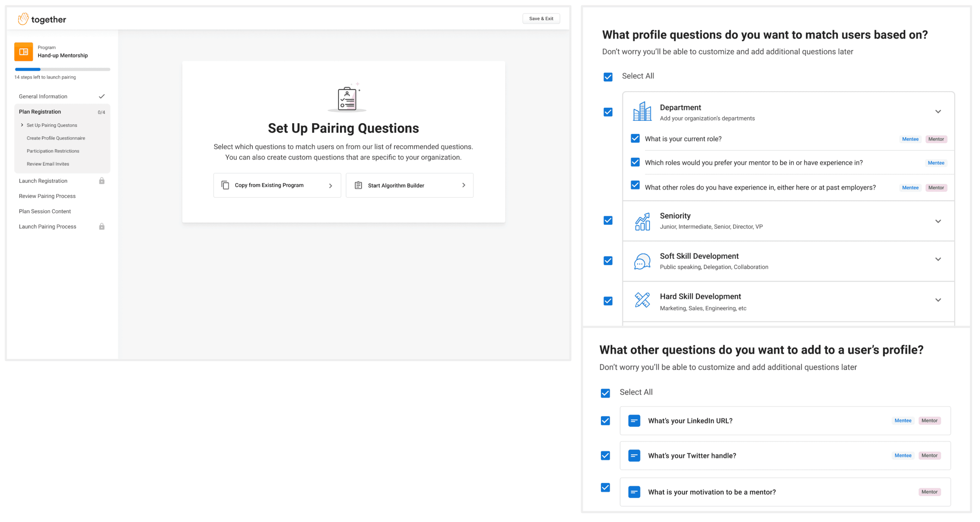Image resolution: width=980 pixels, height=522 pixels.
Task: Click the Seniority growth chart icon
Action: 642,221
